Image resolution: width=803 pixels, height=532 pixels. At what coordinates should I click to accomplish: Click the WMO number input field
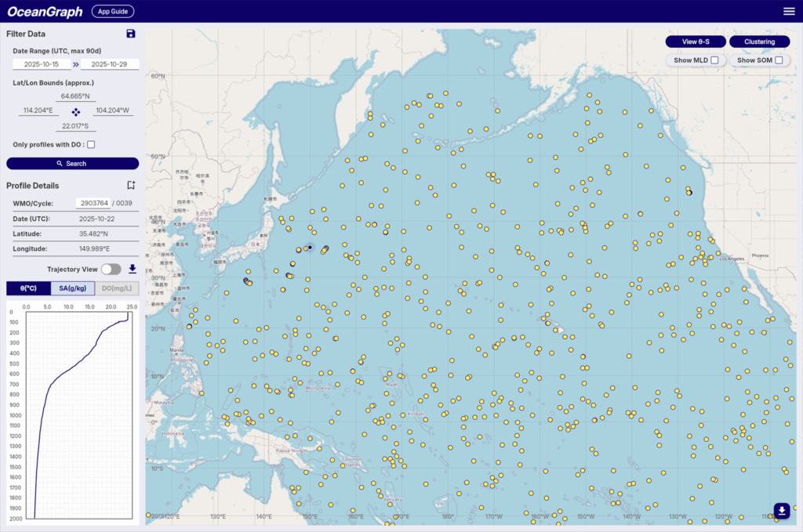click(92, 204)
